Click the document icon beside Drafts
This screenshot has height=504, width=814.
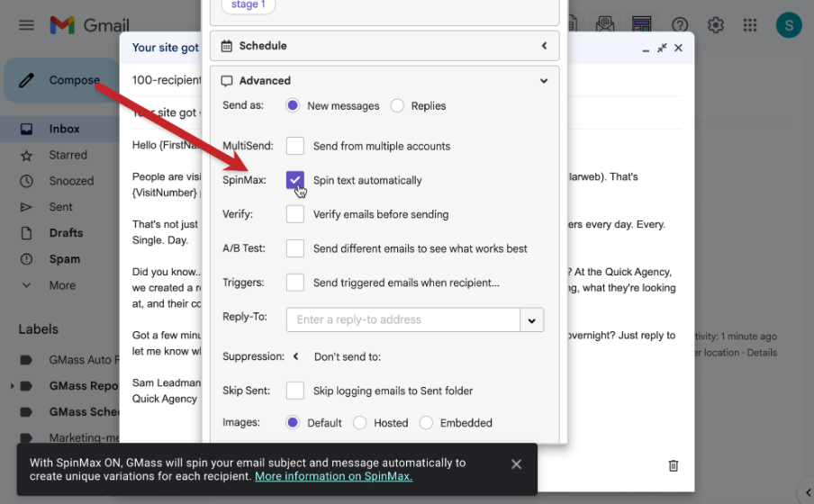point(26,233)
